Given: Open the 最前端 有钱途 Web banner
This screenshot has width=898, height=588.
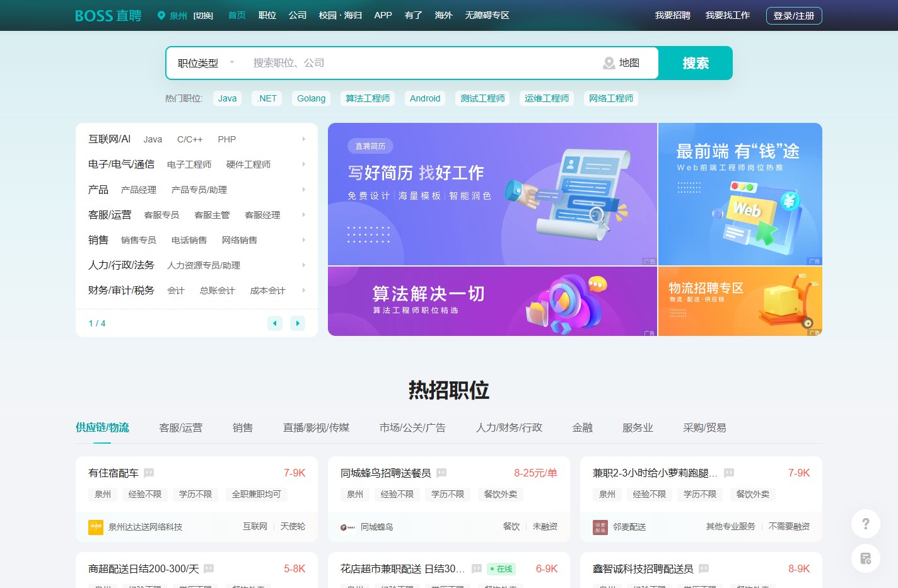Looking at the screenshot, I should [740, 194].
